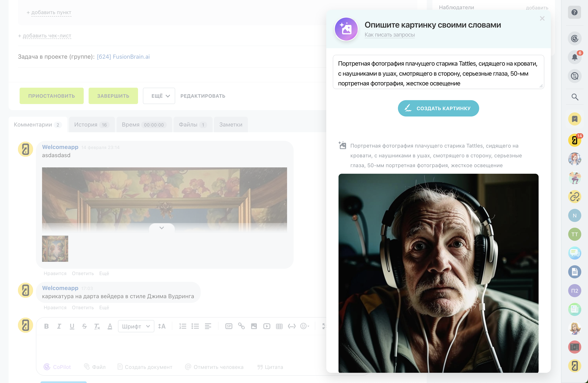Click the search magnifier icon
Image resolution: width=588 pixels, height=383 pixels.
[x=575, y=97]
